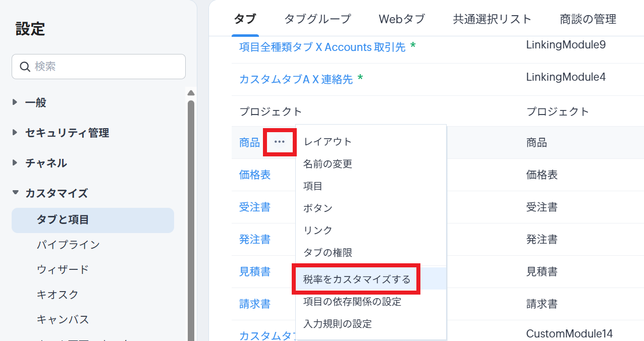Image resolution: width=644 pixels, height=341 pixels.
Task: Expand the セキュリティ管理 section
Action: click(x=15, y=133)
